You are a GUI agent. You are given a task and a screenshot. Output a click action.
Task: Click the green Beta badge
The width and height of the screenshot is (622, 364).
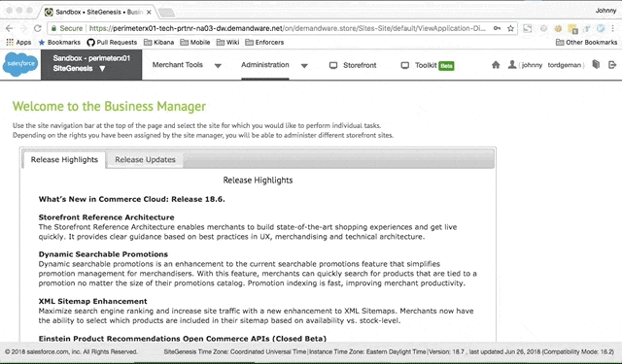(x=446, y=66)
